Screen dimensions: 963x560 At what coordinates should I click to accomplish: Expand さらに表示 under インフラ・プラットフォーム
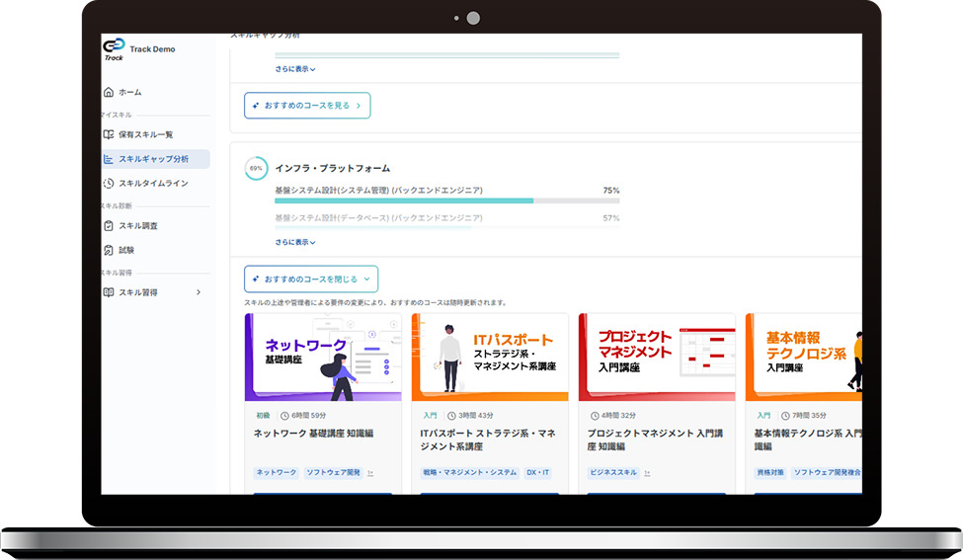(x=295, y=242)
